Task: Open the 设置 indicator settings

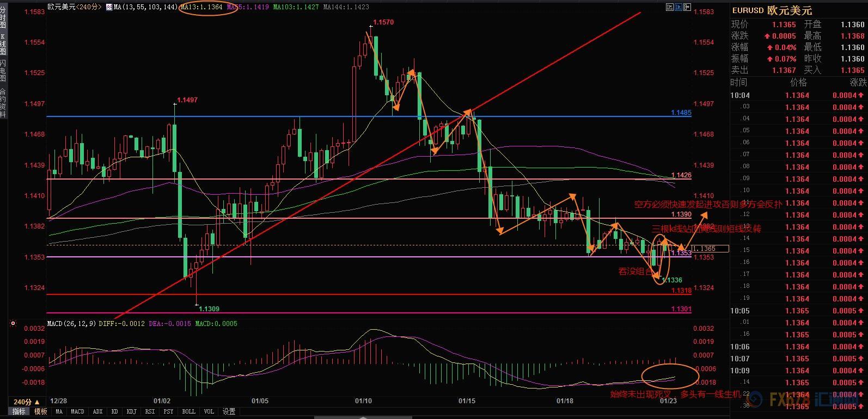Action: click(229, 412)
